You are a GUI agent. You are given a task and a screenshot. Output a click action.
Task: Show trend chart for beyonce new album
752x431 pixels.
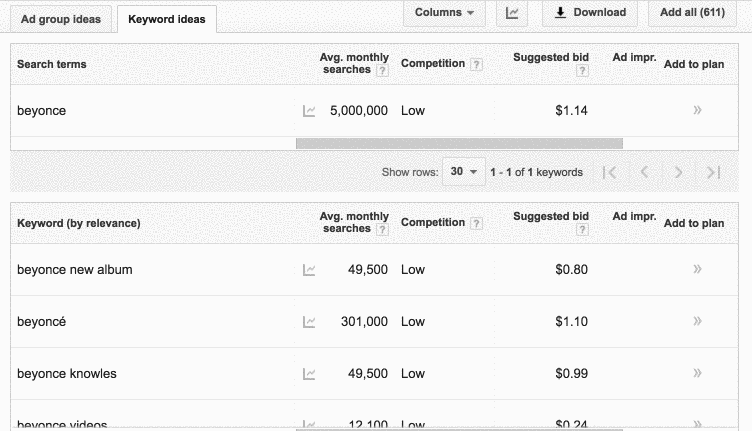[309, 270]
